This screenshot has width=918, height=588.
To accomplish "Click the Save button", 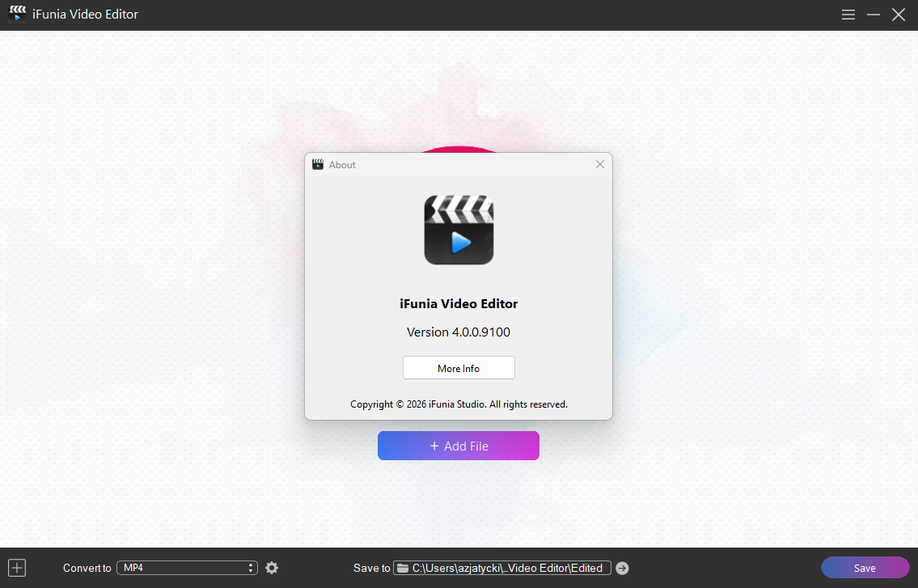I will pyautogui.click(x=865, y=568).
